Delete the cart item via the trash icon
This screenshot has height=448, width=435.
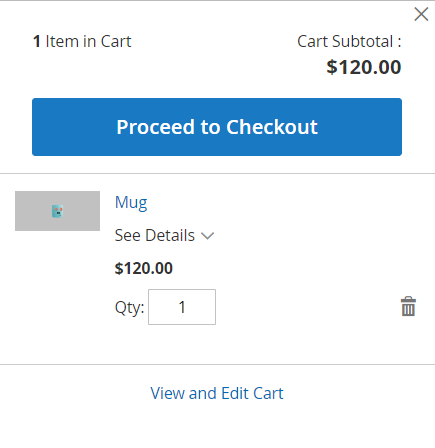point(408,306)
